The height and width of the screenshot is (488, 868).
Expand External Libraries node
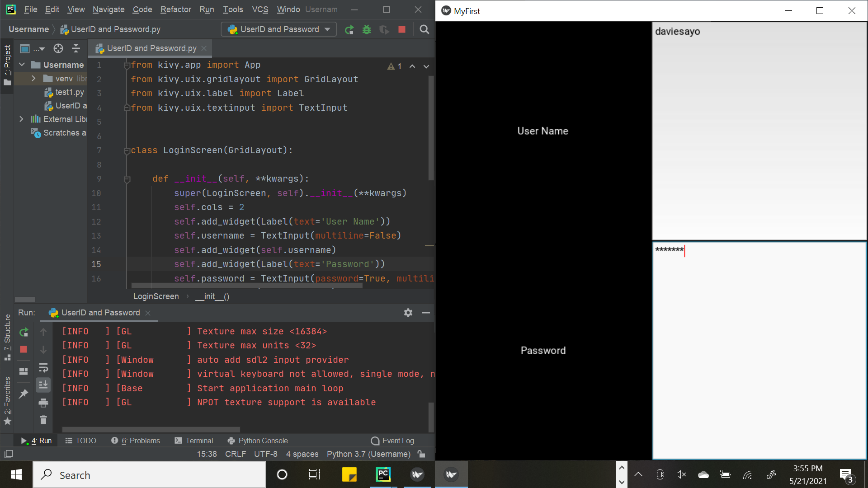[x=21, y=119]
